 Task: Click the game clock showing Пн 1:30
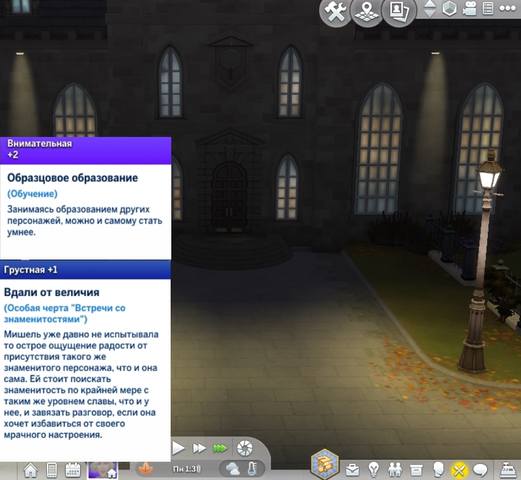click(x=187, y=469)
